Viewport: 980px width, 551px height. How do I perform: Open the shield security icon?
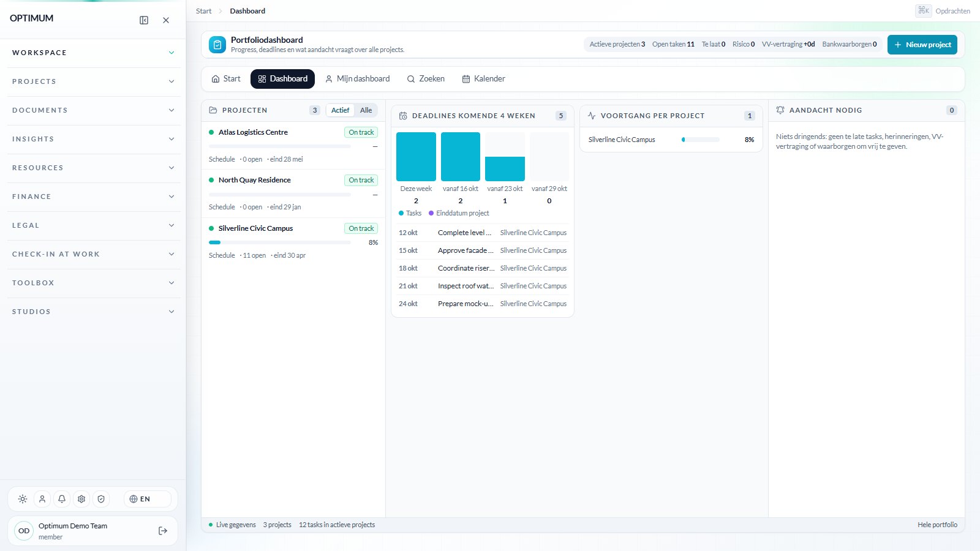(x=101, y=499)
